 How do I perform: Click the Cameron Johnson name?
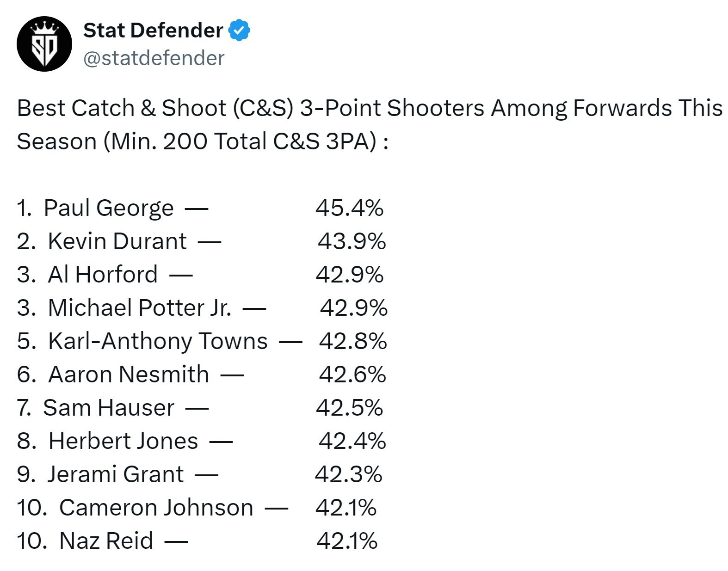(x=156, y=508)
